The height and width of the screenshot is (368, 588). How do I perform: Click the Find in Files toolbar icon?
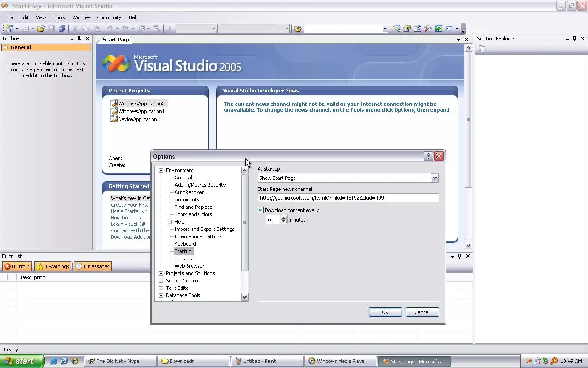[298, 29]
